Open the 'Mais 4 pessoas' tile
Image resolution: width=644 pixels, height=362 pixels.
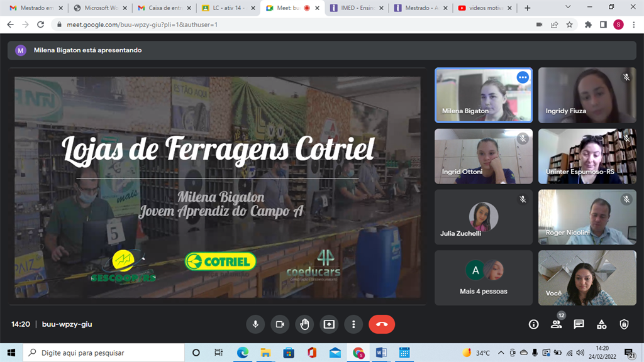(x=484, y=278)
